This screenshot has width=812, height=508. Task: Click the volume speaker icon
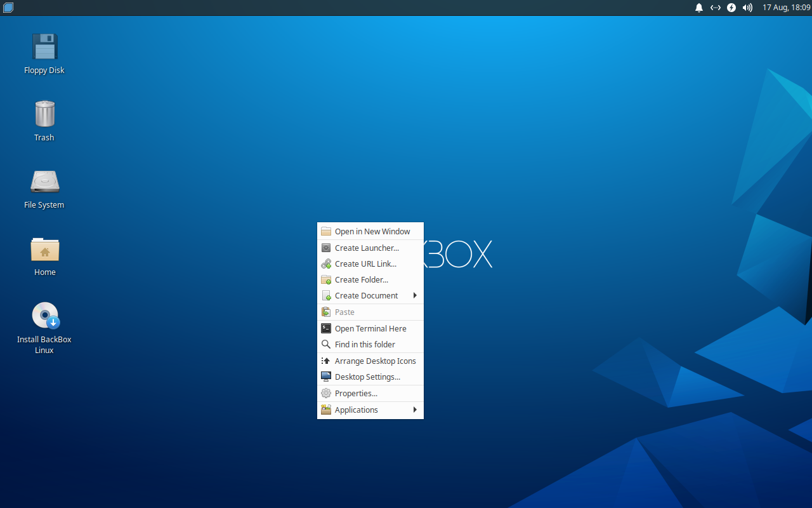coord(747,8)
